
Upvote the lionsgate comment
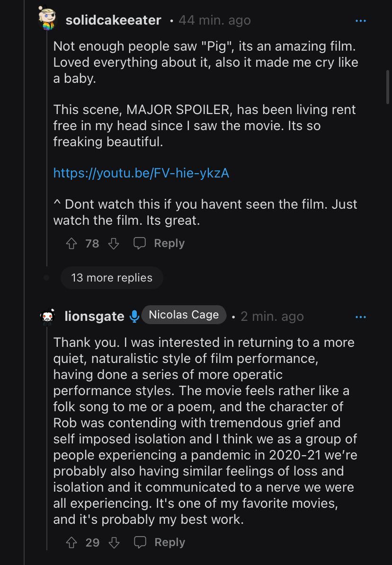[71, 542]
